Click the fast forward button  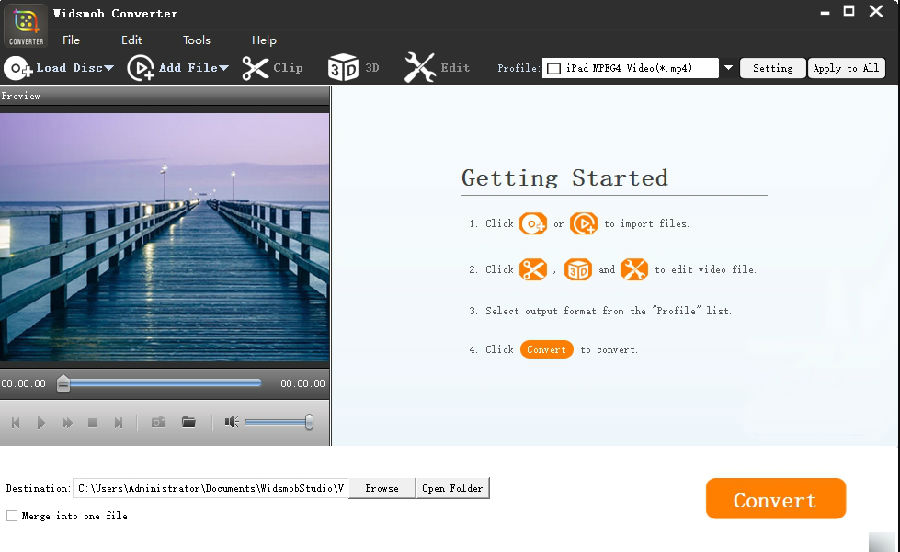click(x=68, y=423)
